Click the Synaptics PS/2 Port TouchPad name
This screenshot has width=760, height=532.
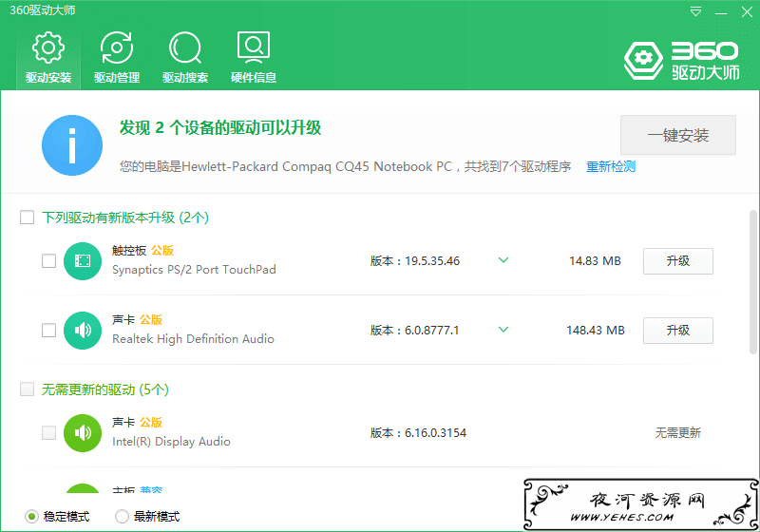tap(194, 270)
